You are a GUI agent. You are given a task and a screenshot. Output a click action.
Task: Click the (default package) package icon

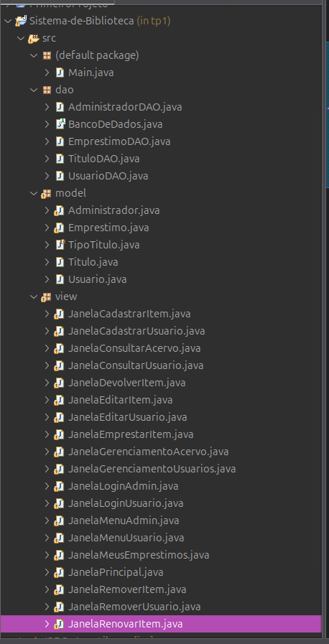pos(47,55)
